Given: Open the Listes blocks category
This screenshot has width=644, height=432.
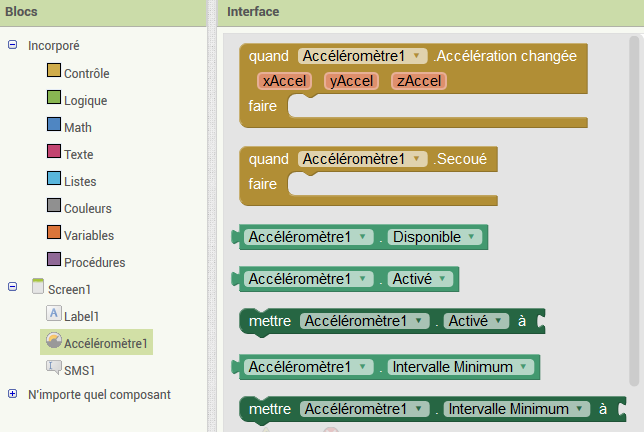Looking at the screenshot, I should (x=71, y=181).
